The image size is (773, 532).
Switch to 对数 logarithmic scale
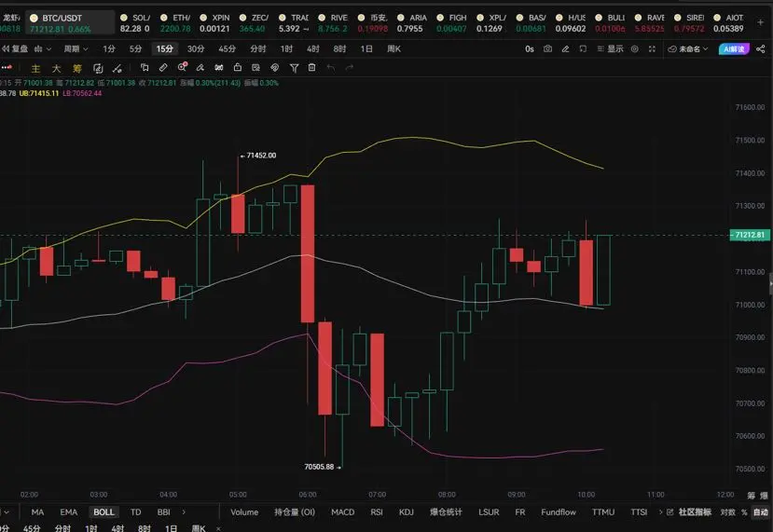tap(727, 512)
